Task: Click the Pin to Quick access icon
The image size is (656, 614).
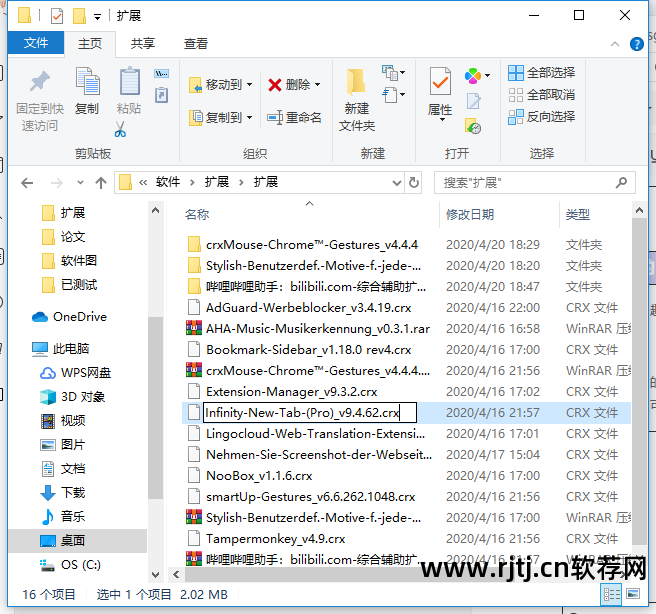Action: coord(40,81)
